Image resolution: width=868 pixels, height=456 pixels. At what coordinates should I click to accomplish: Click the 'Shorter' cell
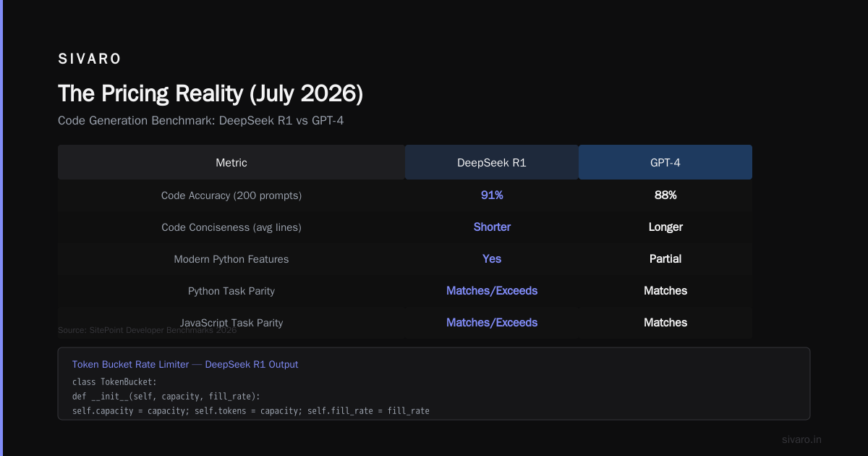[x=492, y=227]
